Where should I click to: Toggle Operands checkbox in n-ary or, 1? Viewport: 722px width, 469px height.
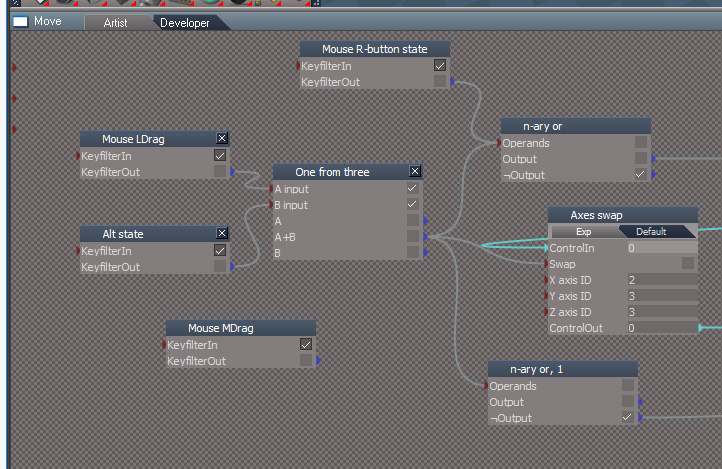coord(628,385)
